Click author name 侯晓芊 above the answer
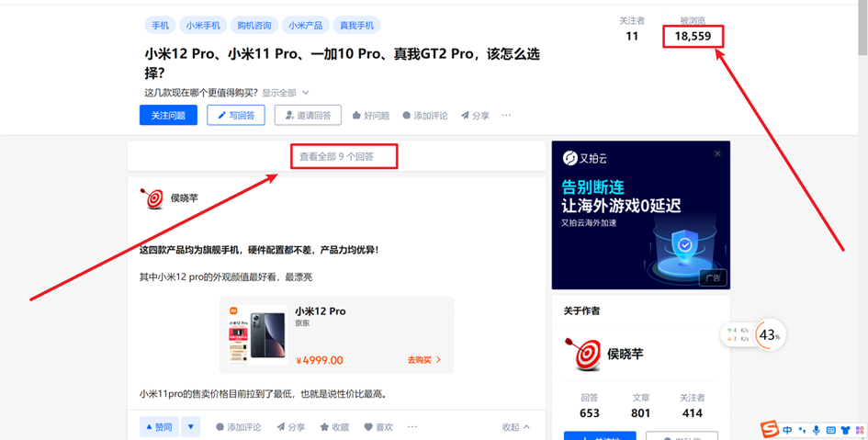This screenshot has width=868, height=440. click(185, 198)
